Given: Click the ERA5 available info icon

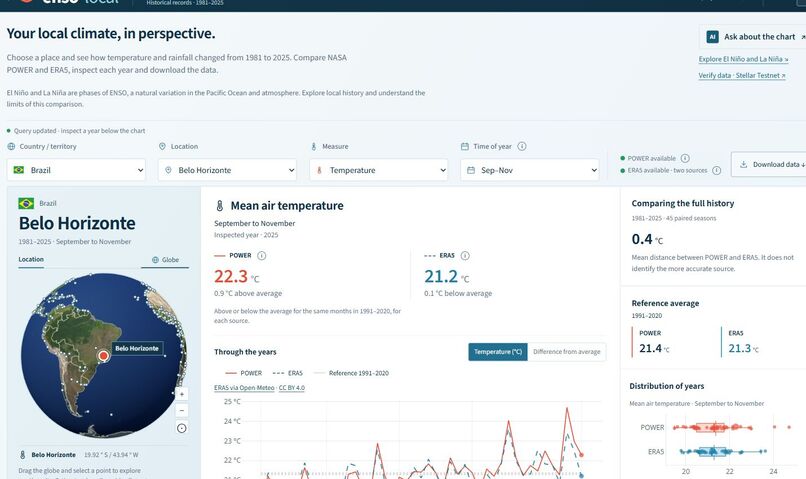Looking at the screenshot, I should (x=717, y=170).
